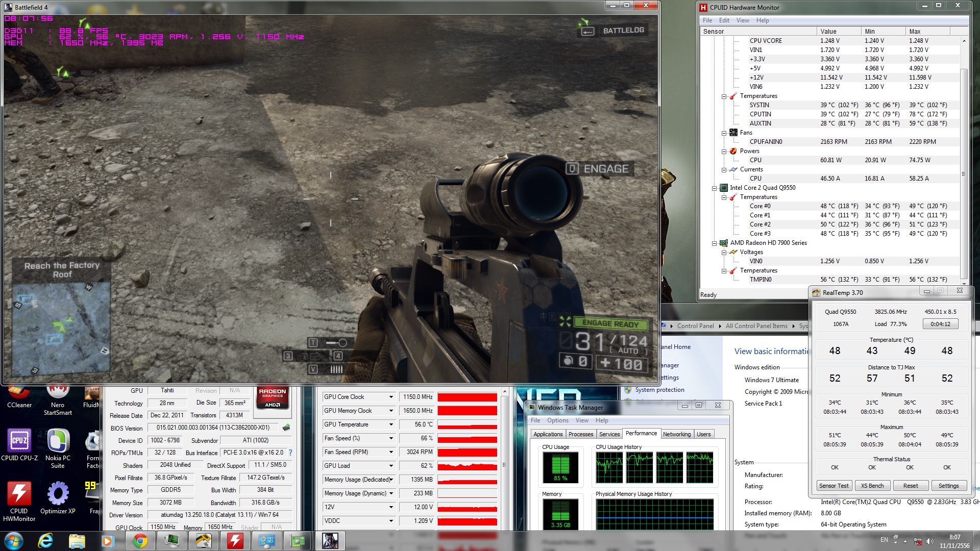Viewport: 980px width, 551px height.
Task: Click the GPU-Z BIOS save chip icon
Action: (286, 428)
